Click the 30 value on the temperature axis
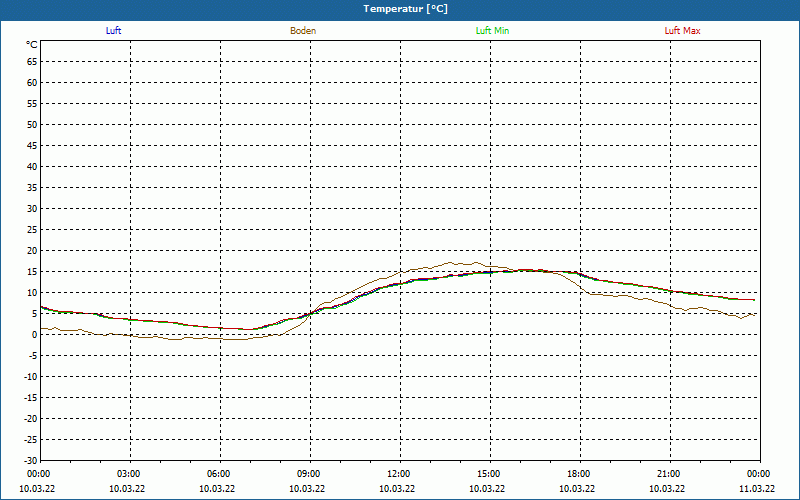This screenshot has width=800, height=500. [32, 209]
